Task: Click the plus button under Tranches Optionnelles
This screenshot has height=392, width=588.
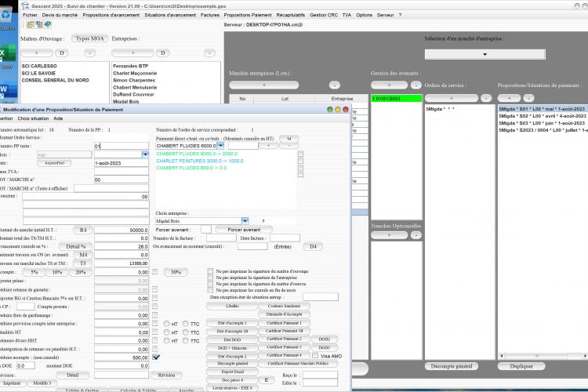Action: (x=389, y=235)
